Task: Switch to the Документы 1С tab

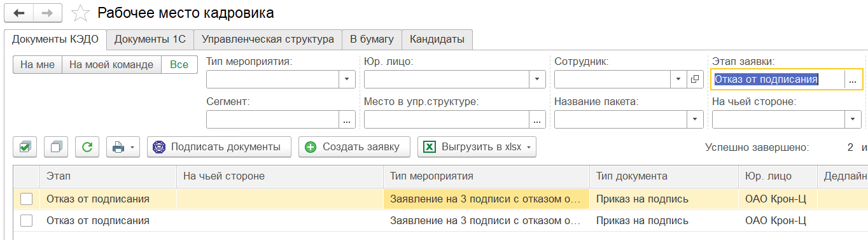Action: pos(150,39)
